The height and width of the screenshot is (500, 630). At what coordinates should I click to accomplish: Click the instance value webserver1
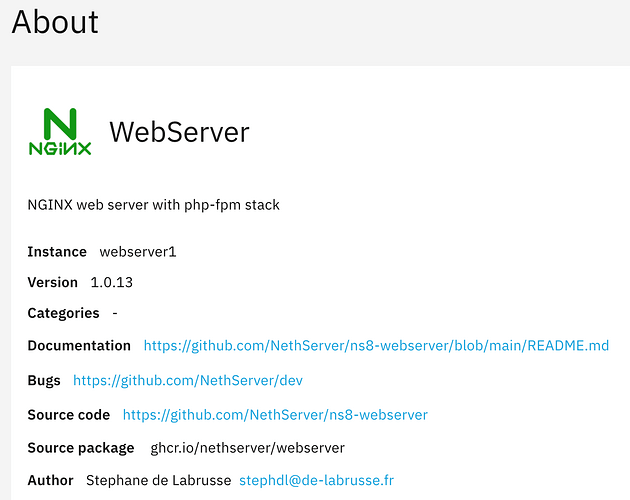tap(138, 252)
